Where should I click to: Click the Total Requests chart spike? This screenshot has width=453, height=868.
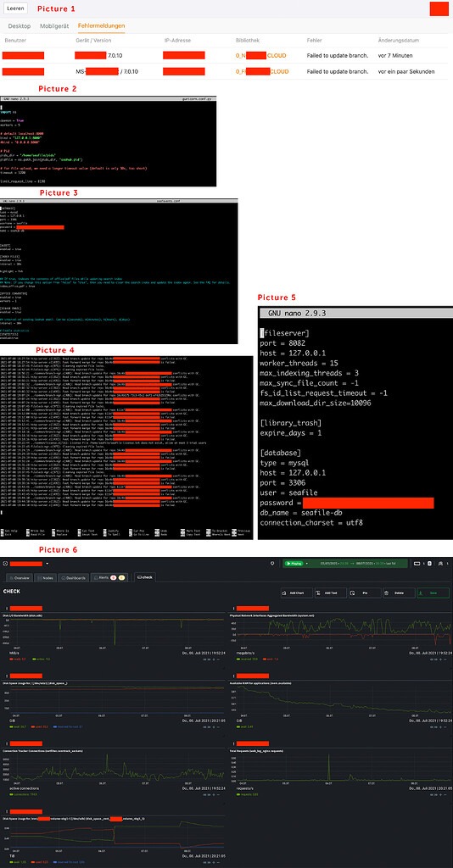point(329,767)
